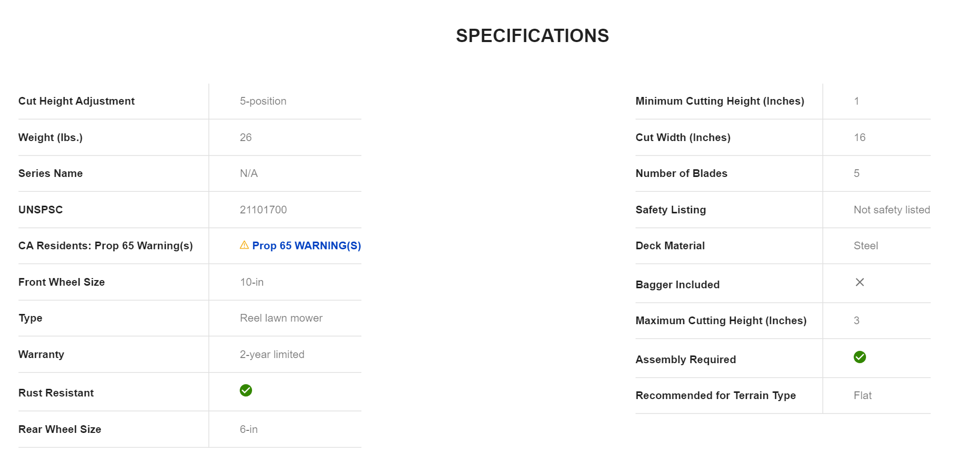Click the green checkmark for Assembly Required
980x456 pixels.
859,357
